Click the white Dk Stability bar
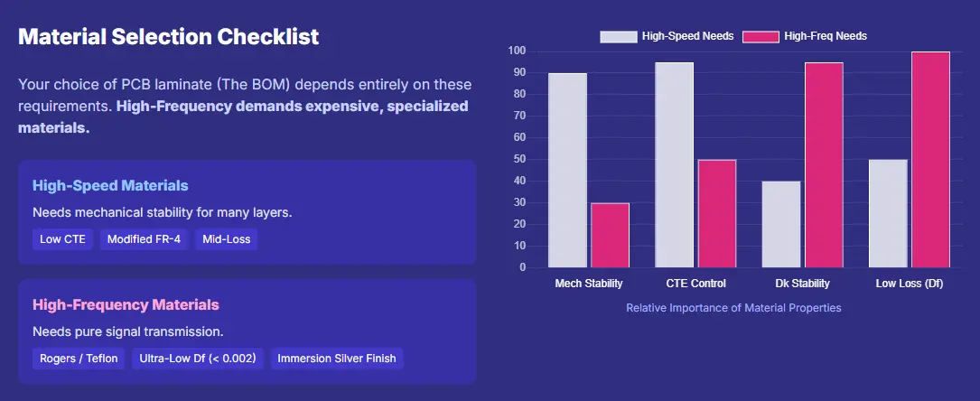 pyautogui.click(x=780, y=224)
